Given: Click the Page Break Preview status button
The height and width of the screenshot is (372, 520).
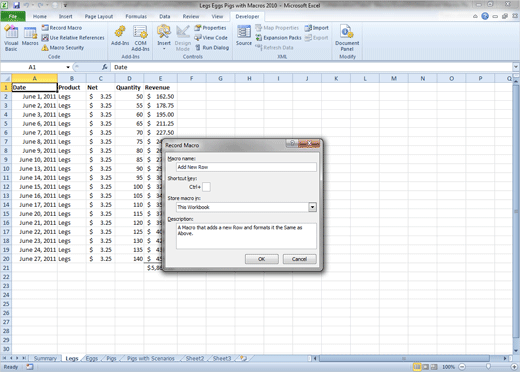Looking at the screenshot, I should [434, 367].
